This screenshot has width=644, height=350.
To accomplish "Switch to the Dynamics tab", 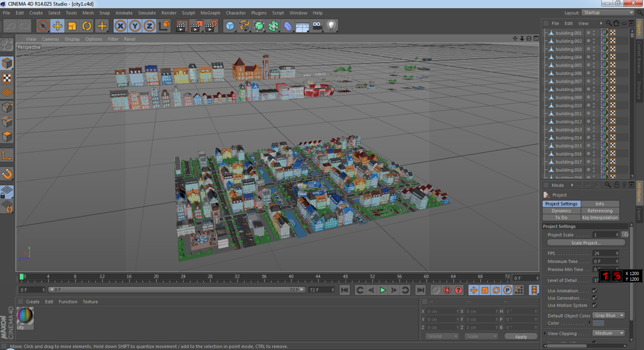I will (561, 211).
